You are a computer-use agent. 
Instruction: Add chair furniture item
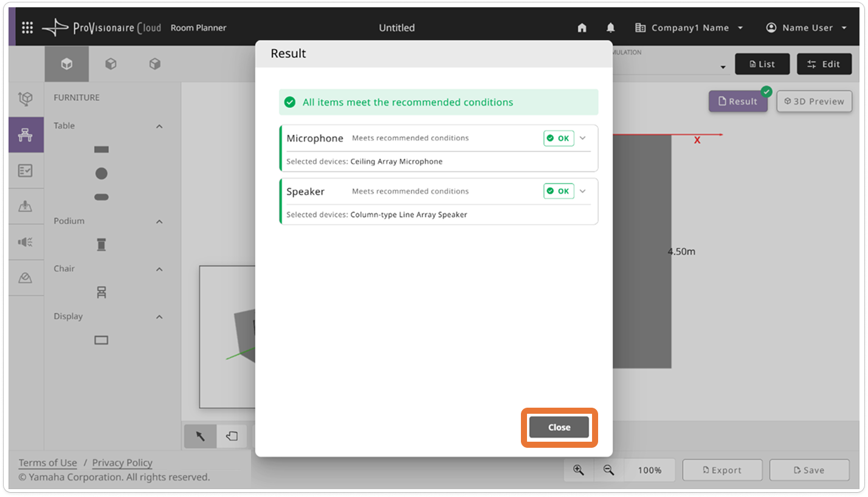[x=102, y=292]
